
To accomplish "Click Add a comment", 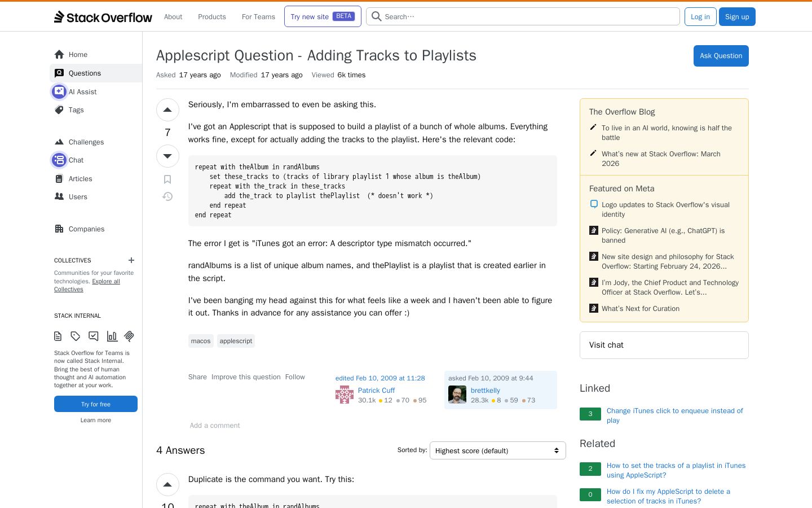I will pos(215,426).
